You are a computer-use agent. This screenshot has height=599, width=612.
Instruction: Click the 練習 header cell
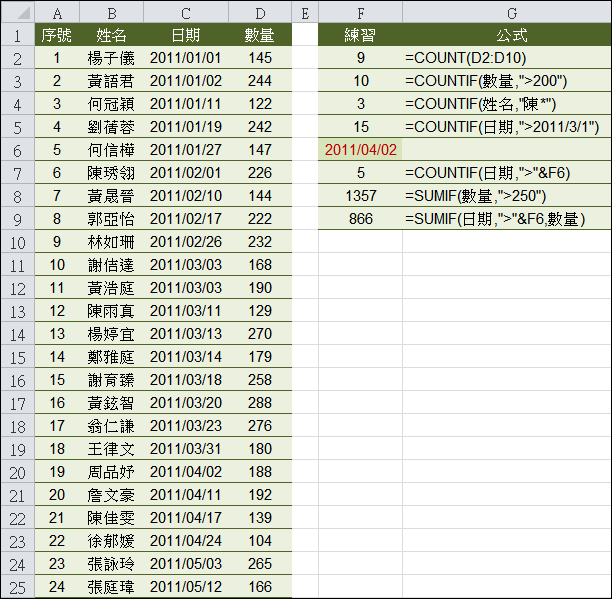pyautogui.click(x=361, y=35)
